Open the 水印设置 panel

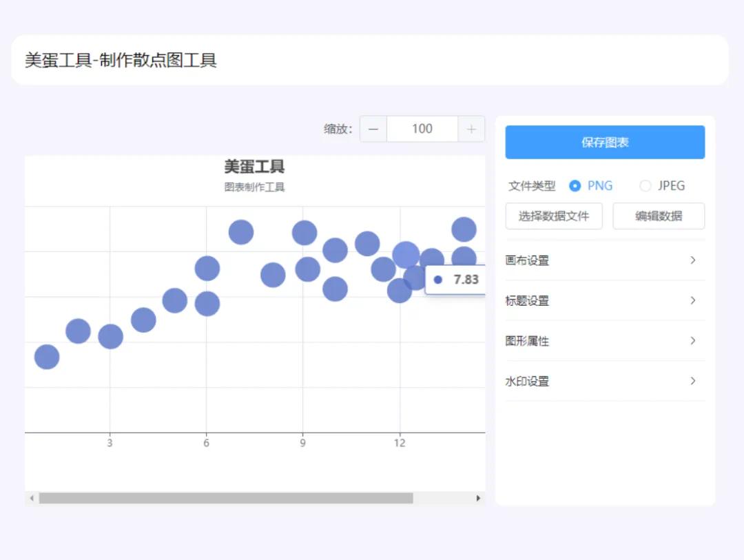point(604,382)
